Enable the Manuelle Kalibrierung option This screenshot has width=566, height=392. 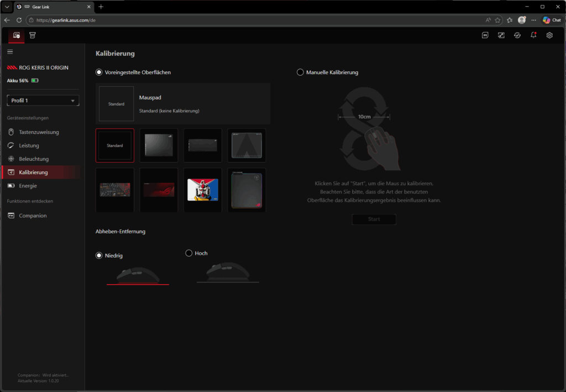click(x=301, y=72)
